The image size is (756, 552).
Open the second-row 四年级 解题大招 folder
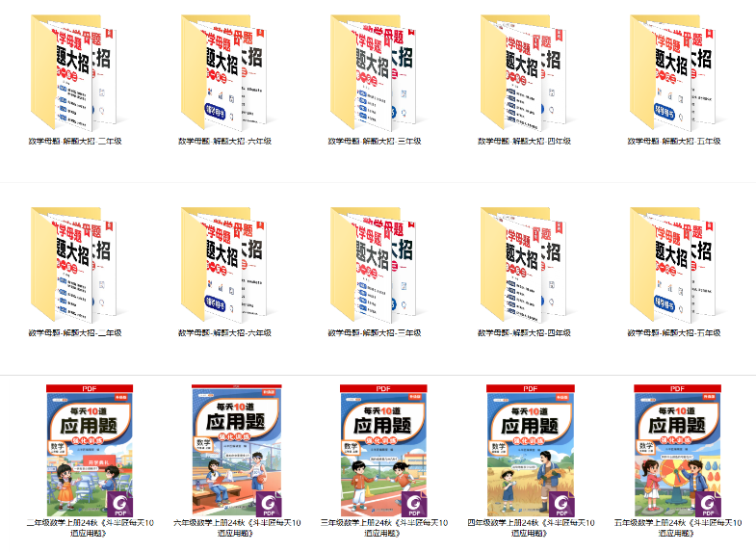(x=525, y=262)
